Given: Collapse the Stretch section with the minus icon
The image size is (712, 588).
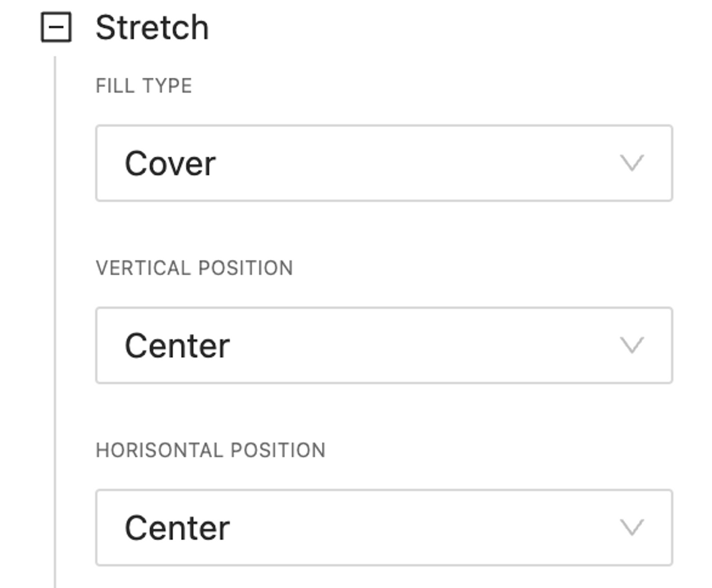Looking at the screenshot, I should [x=56, y=28].
